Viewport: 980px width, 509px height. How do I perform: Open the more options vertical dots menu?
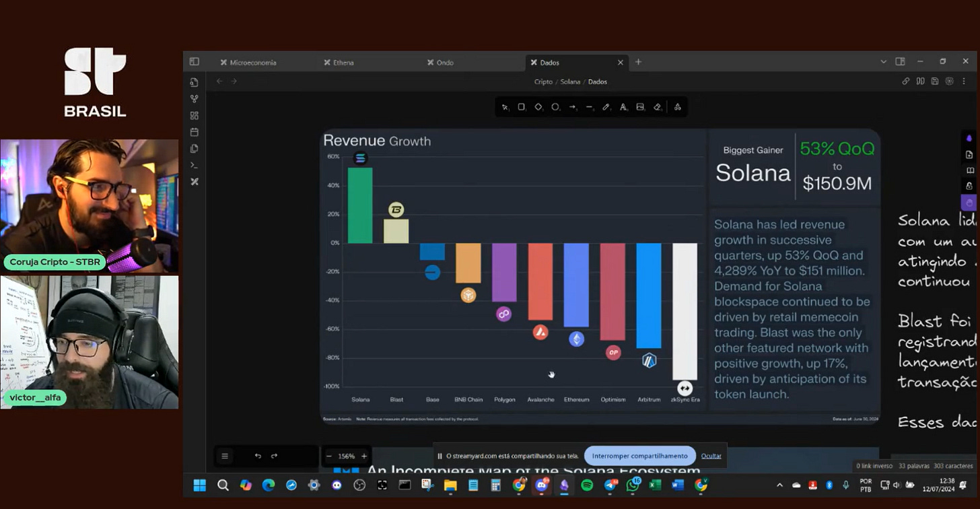[x=964, y=81]
